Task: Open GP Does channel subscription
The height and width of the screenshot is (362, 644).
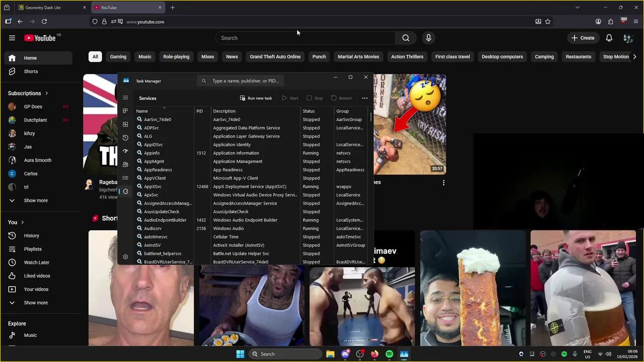Action: tap(38, 107)
